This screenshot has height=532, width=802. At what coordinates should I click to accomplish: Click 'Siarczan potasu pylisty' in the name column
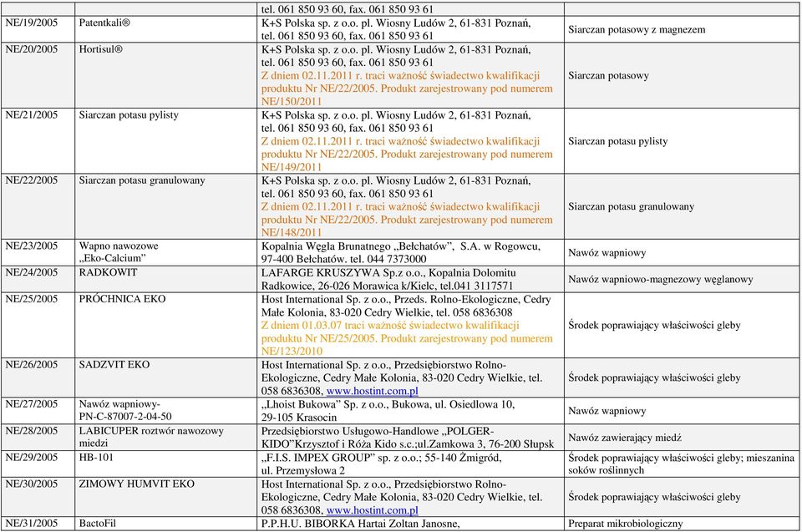(129, 115)
